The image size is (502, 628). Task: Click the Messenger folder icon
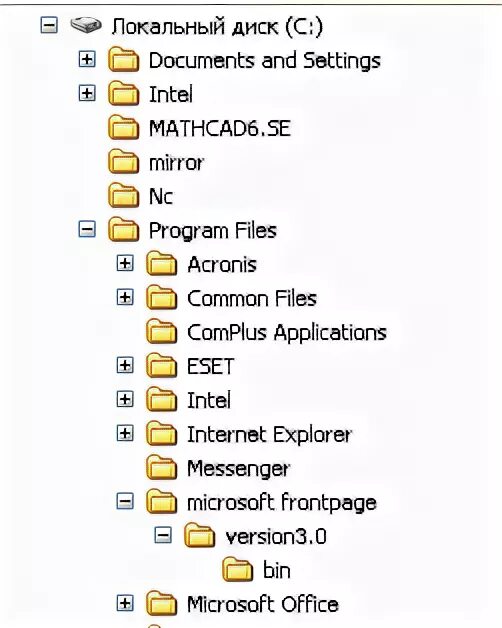(x=161, y=467)
